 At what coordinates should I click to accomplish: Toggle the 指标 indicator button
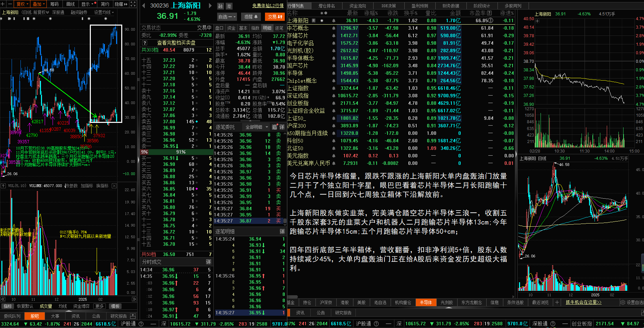[x=7, y=306]
